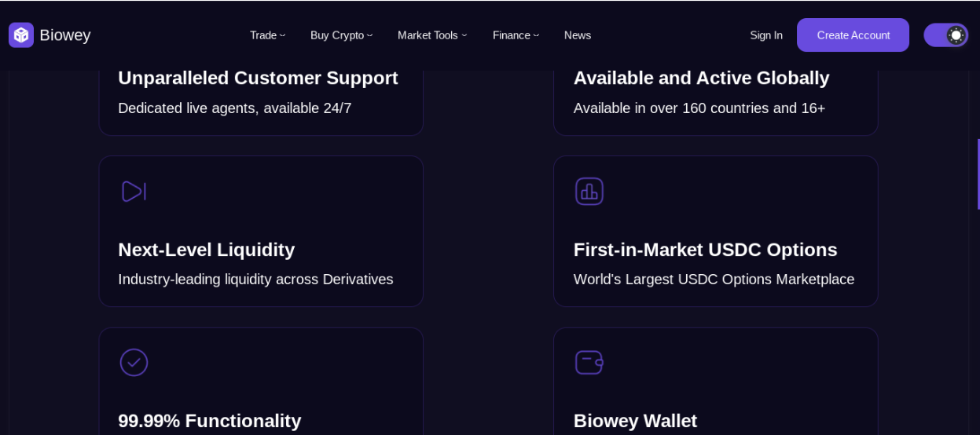Image resolution: width=980 pixels, height=435 pixels.
Task: Click the Biowey Wallet icon
Action: (x=589, y=363)
